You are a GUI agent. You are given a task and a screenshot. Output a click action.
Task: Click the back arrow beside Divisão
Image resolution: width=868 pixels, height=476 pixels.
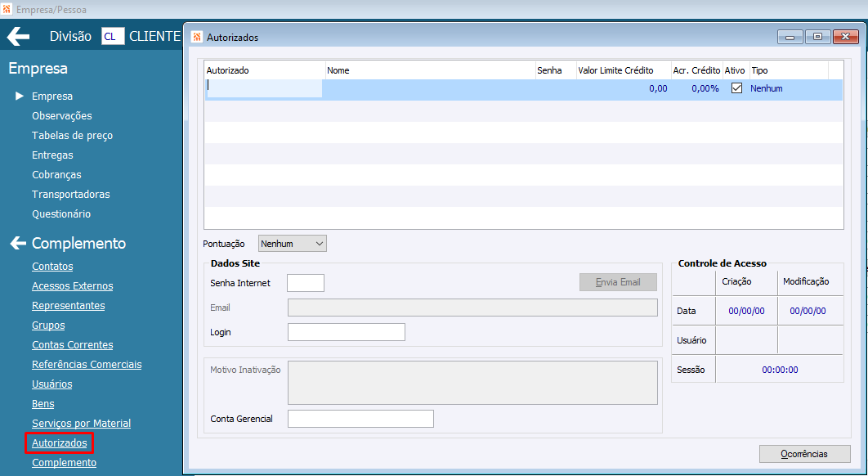18,37
